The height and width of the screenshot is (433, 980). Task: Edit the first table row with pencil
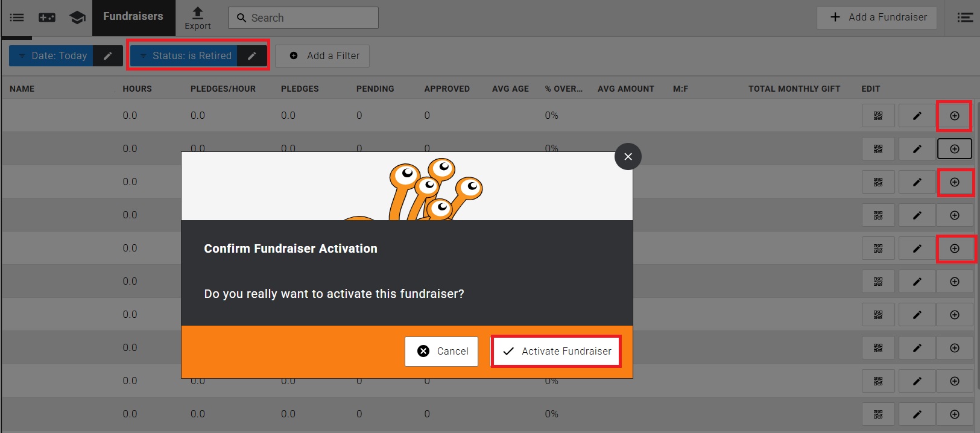pyautogui.click(x=917, y=116)
